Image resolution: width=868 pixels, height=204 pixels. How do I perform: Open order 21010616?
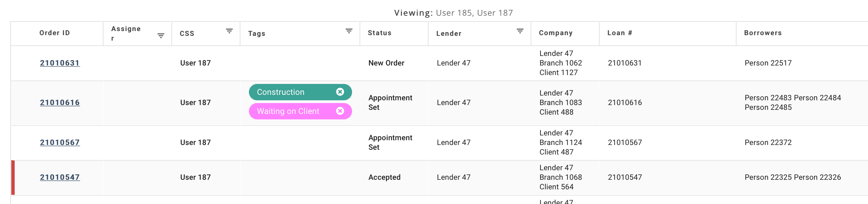tap(60, 103)
